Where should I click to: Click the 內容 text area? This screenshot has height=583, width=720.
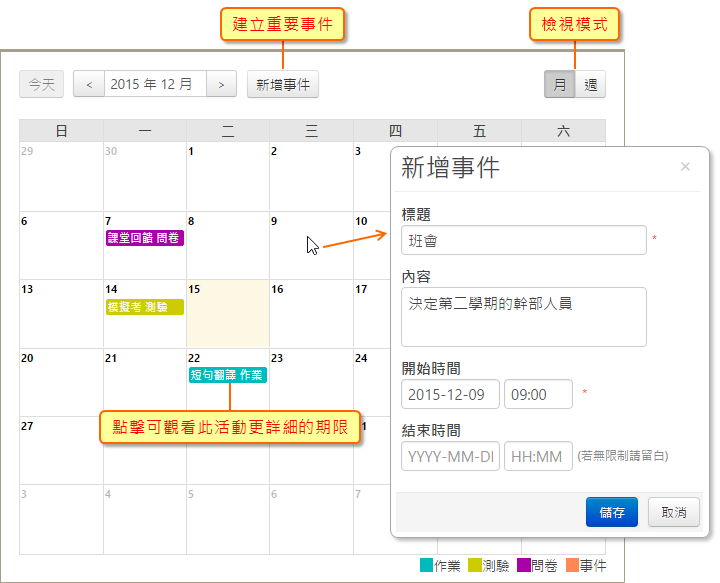click(523, 316)
